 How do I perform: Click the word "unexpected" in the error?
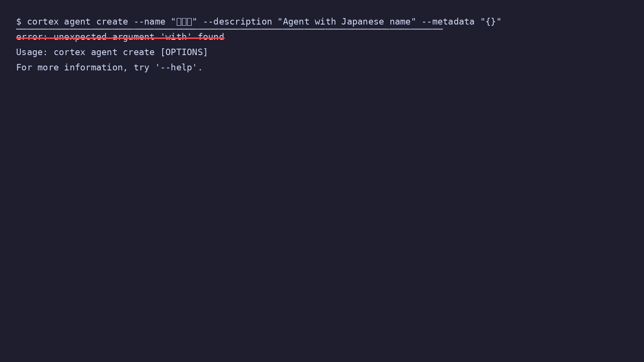click(x=80, y=37)
